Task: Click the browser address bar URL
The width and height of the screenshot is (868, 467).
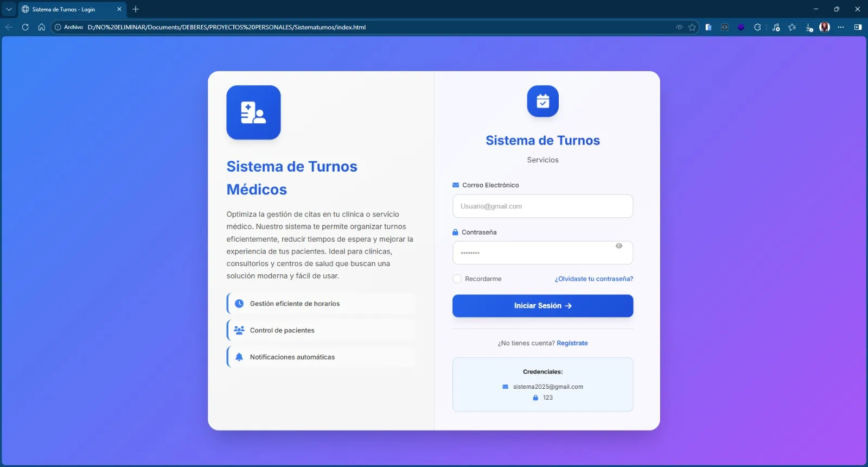Action: tap(227, 27)
